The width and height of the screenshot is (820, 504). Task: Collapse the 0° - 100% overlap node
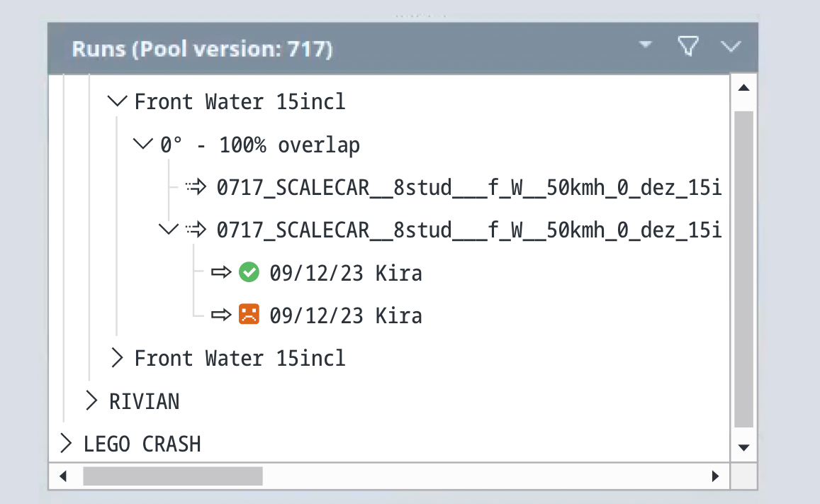coord(142,144)
